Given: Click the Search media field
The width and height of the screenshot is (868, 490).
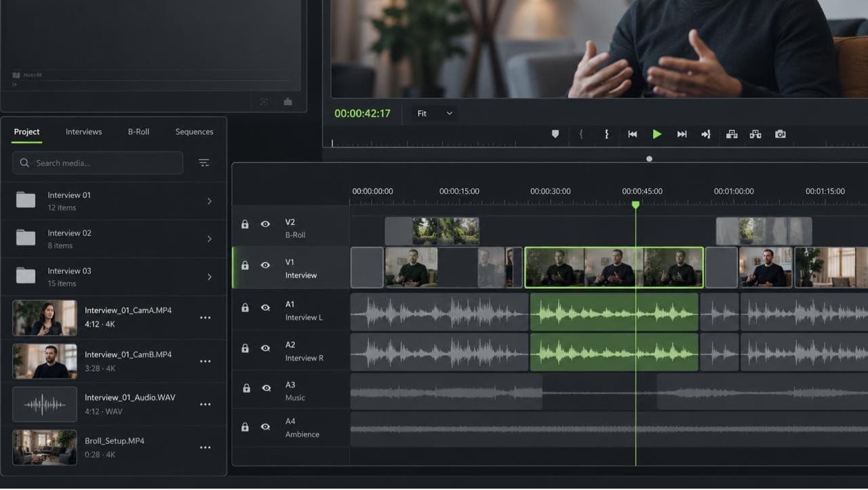Looking at the screenshot, I should (98, 163).
